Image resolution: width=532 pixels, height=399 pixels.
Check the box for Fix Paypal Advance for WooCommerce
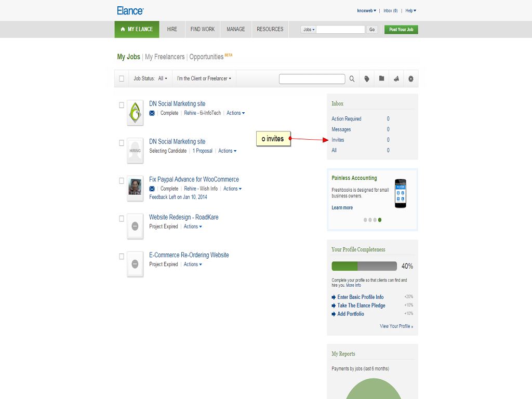(x=122, y=181)
